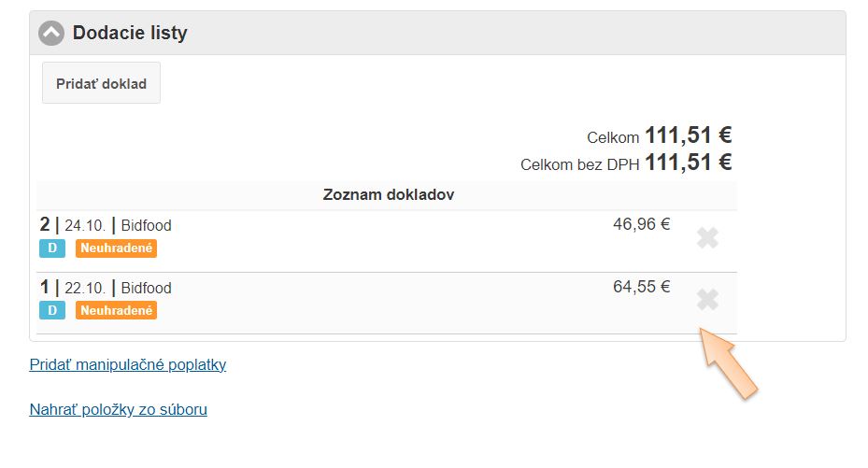
Task: Click the 22.10. date in document 1
Action: tap(85, 288)
